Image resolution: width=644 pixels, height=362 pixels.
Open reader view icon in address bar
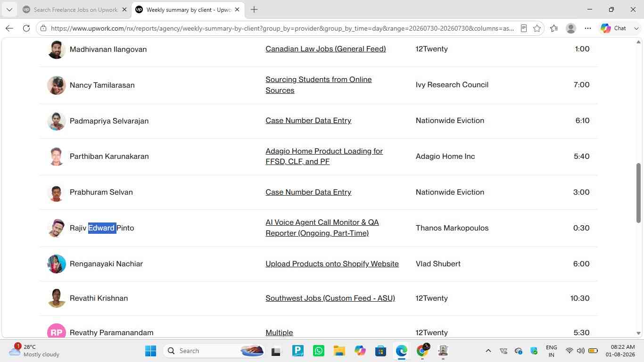pos(524,28)
